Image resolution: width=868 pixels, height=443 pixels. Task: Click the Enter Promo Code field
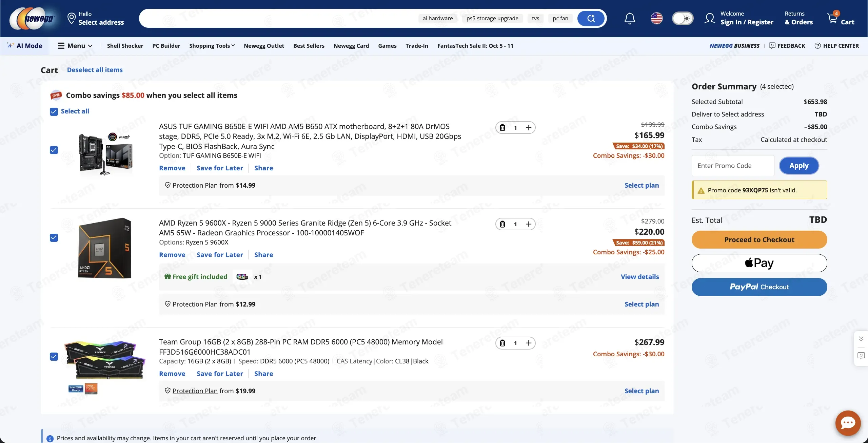(x=733, y=166)
